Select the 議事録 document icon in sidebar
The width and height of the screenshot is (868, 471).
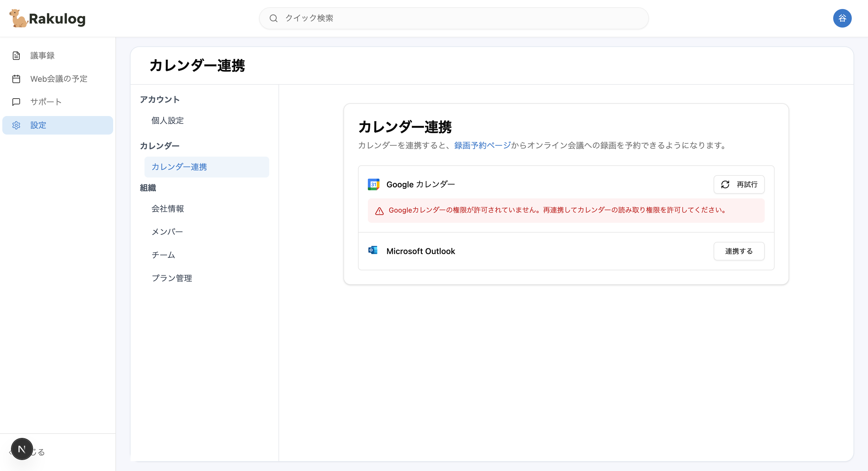click(17, 55)
